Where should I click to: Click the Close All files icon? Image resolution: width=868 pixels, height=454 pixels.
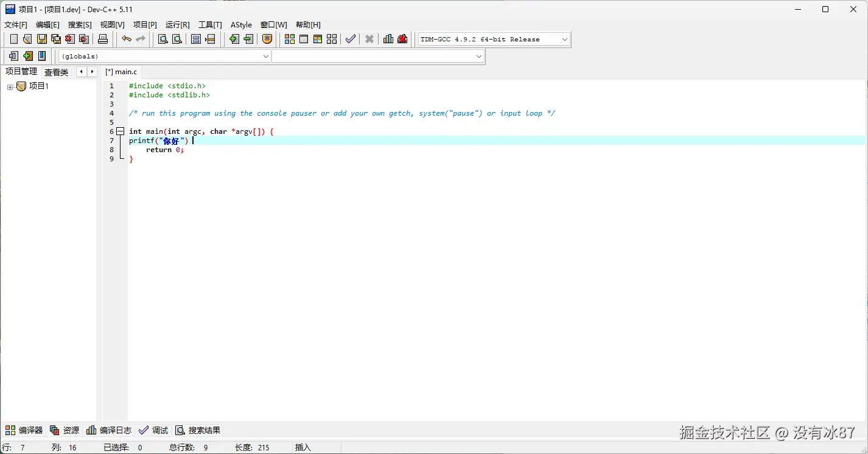coord(84,39)
